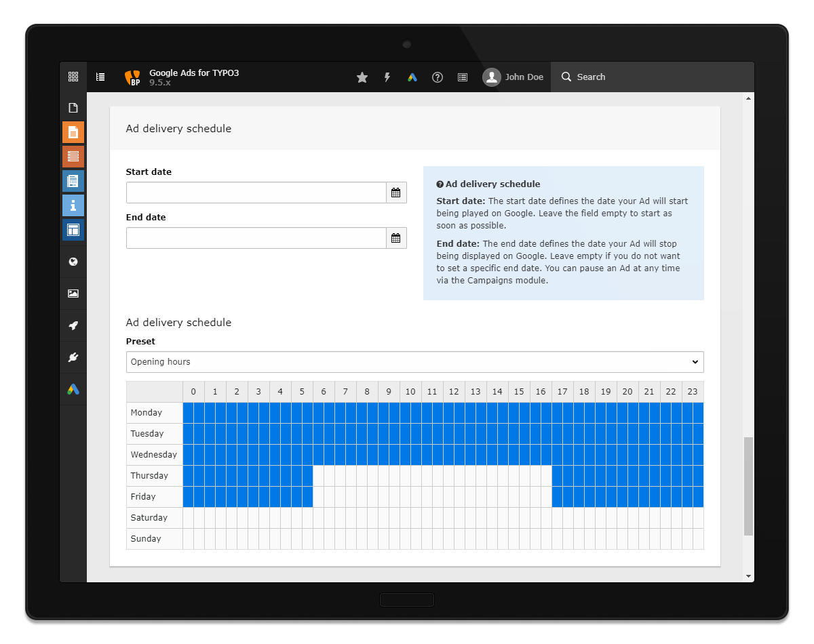Toggle Thursday's first half-hour cell at hour 6
Screen dimensions: 814x644
[319, 476]
